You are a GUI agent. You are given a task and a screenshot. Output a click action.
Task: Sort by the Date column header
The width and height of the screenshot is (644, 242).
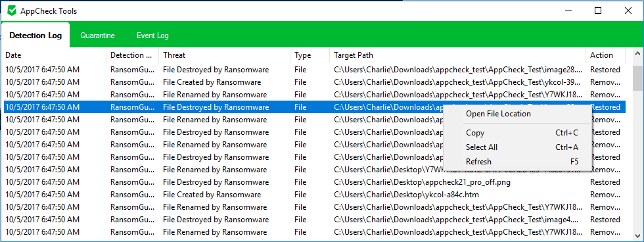click(55, 55)
